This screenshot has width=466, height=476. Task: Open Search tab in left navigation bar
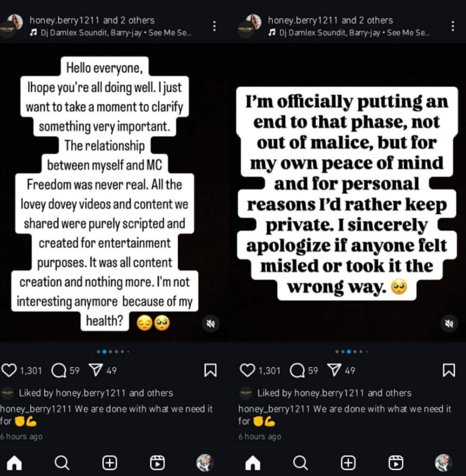(x=62, y=462)
